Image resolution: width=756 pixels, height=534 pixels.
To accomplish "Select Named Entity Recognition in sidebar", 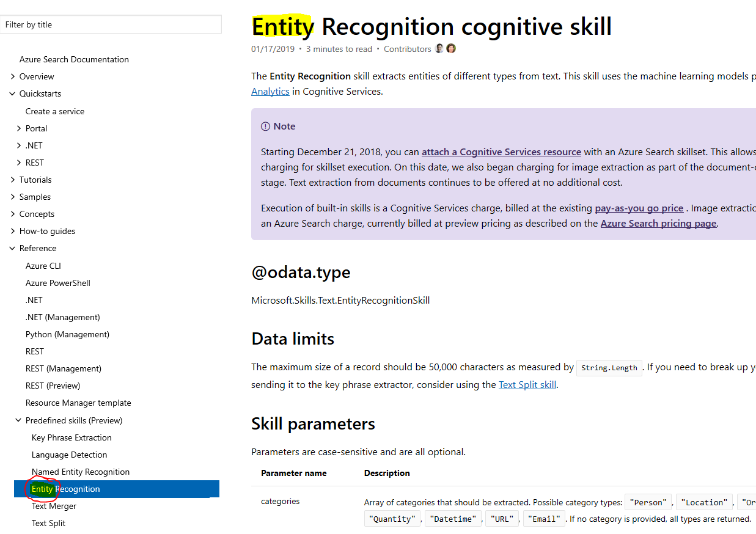I will (81, 472).
